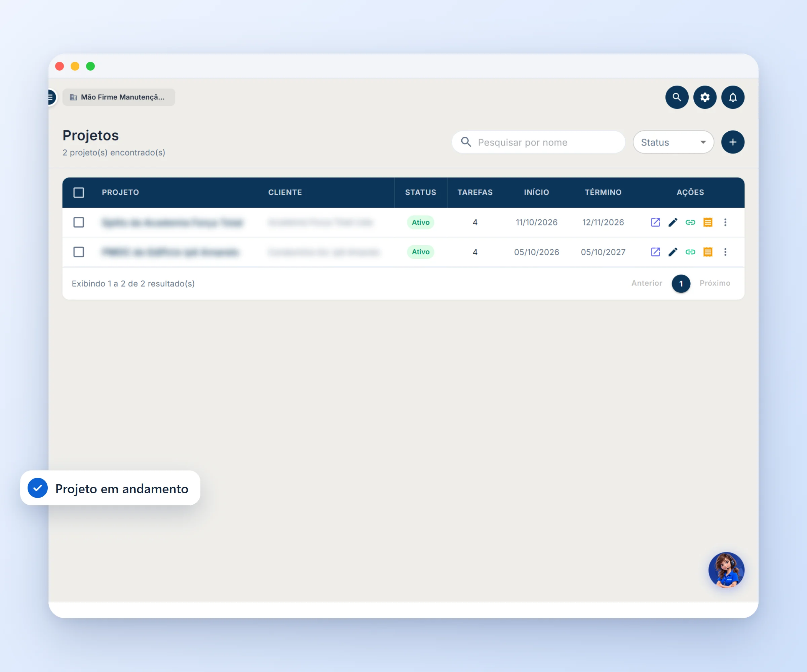This screenshot has width=807, height=672.
Task: Sort by STATUS column header
Action: [x=420, y=193]
